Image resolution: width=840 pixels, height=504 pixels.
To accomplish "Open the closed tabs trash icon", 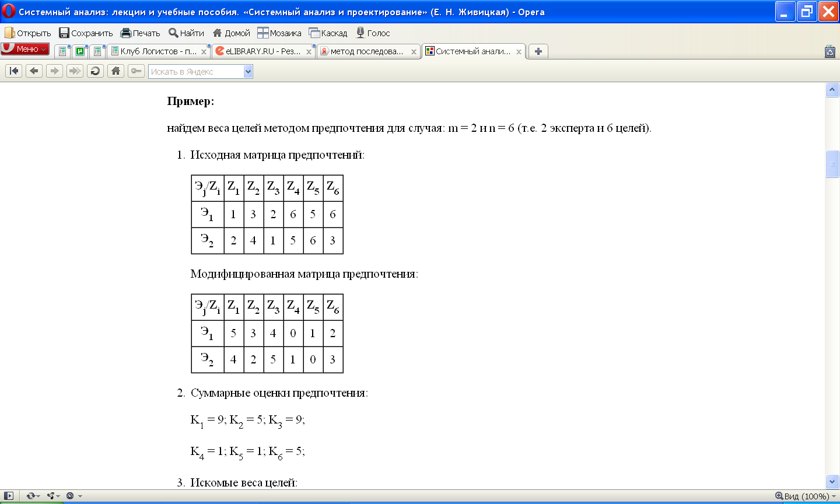I will (x=830, y=52).
